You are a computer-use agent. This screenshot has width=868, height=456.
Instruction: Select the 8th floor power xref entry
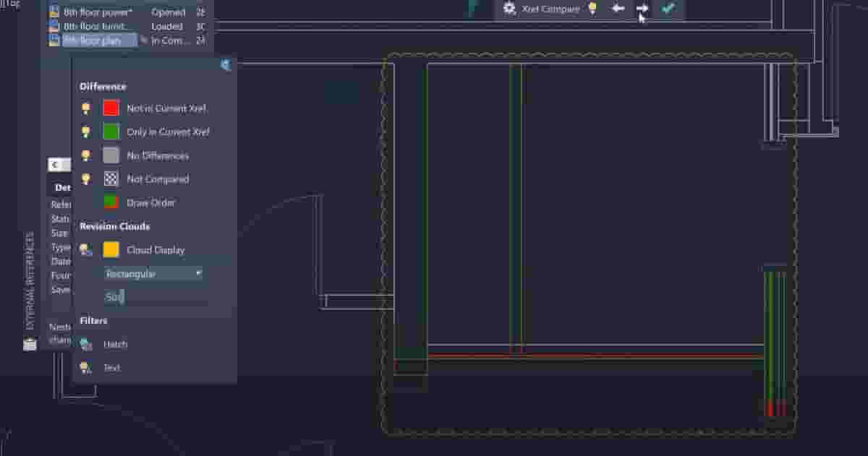click(98, 12)
